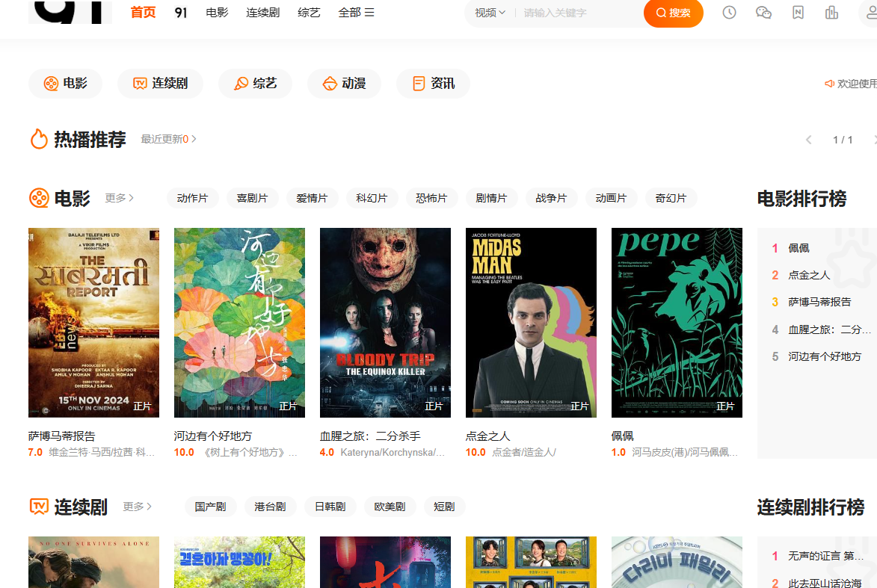Filter movies by 爱情片
Screen dimensions: 877x588
[x=312, y=199]
